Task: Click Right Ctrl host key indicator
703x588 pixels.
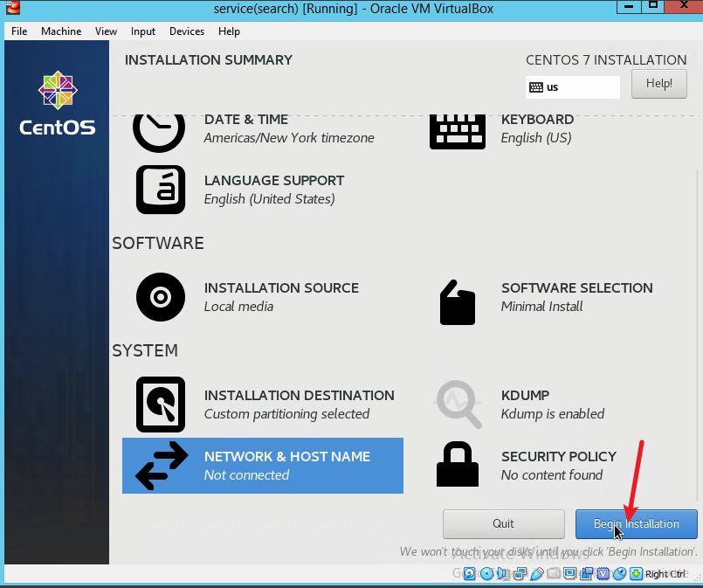Action: pos(665,574)
